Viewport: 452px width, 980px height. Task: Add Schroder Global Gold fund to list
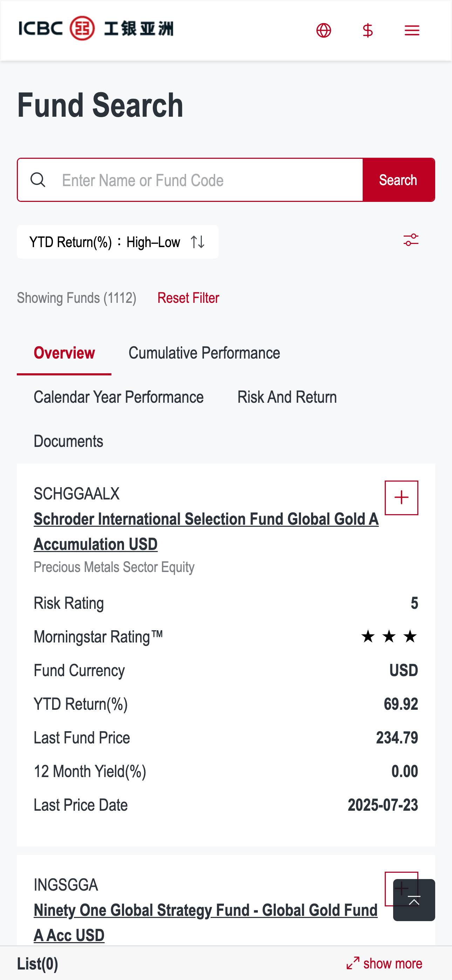[x=402, y=498]
